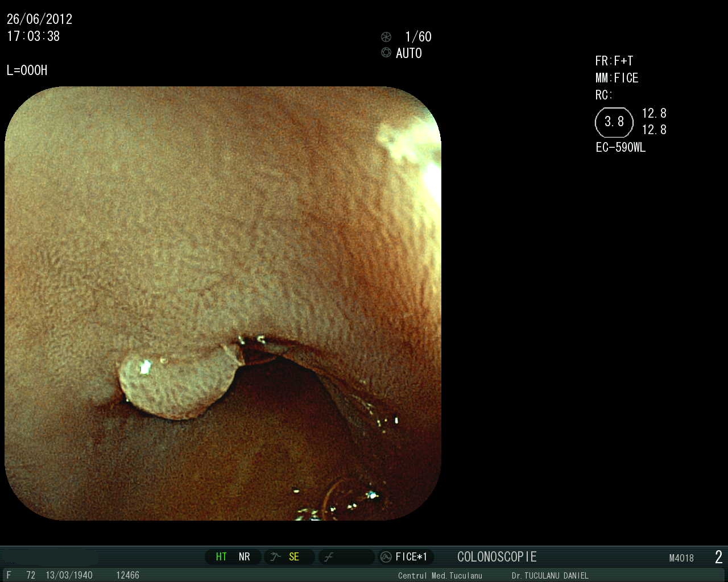This screenshot has height=582, width=728.
Task: Toggle the NR noise reduction indicator
Action: 245,557
